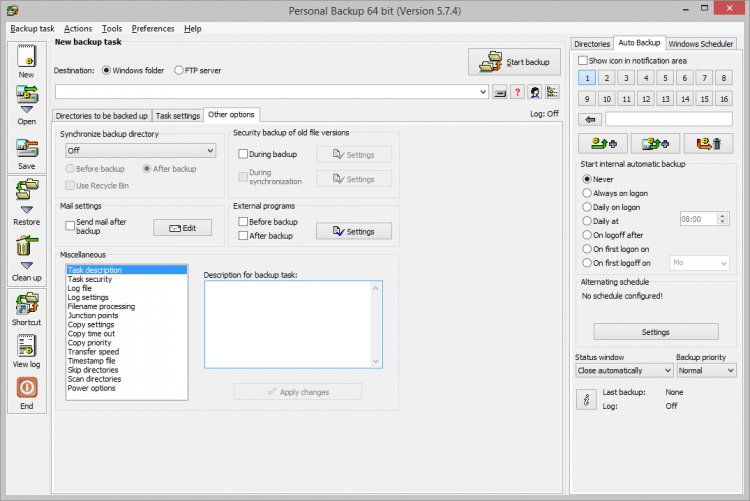Select On logoff after option
The image size is (750, 501).
(587, 235)
